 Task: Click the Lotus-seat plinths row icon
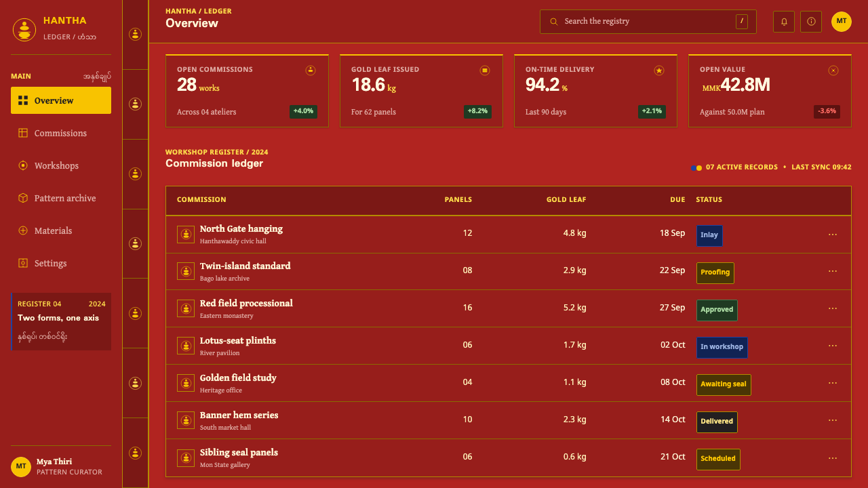[186, 346]
